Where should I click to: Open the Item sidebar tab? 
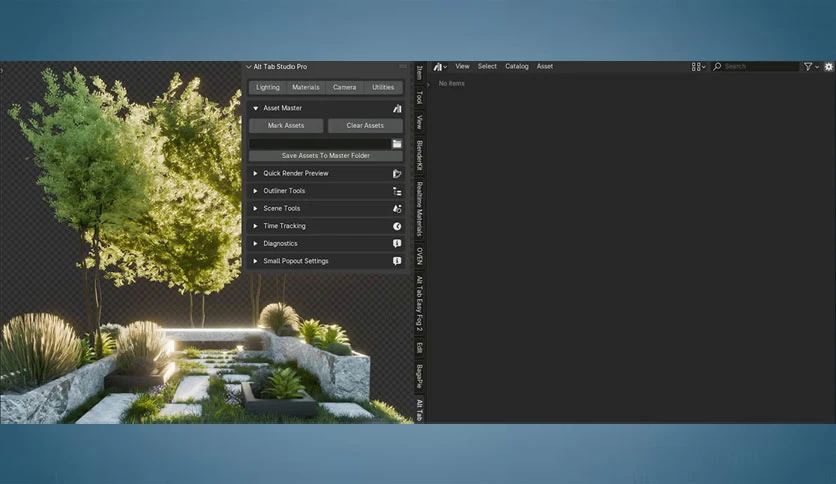pyautogui.click(x=420, y=72)
